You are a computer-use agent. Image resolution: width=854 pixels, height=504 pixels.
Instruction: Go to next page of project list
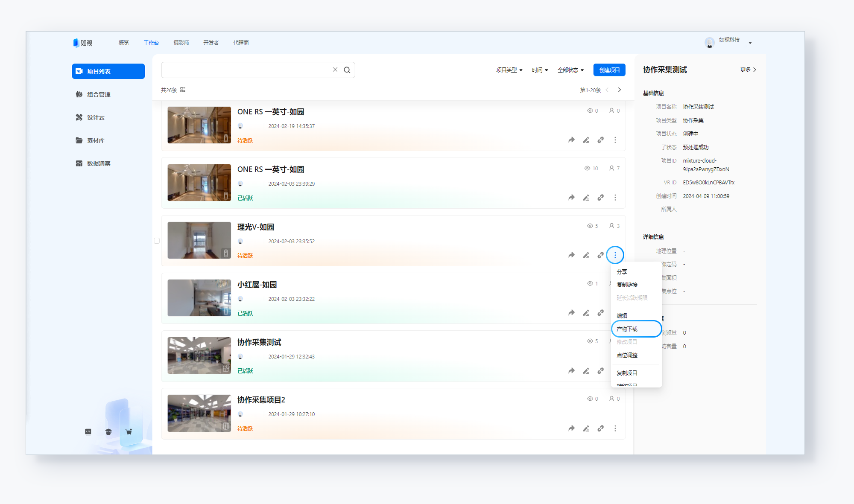(619, 90)
